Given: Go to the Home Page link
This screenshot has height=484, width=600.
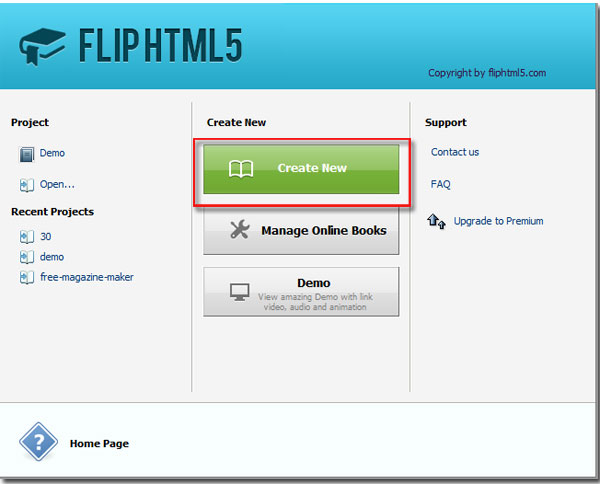Looking at the screenshot, I should click(99, 443).
